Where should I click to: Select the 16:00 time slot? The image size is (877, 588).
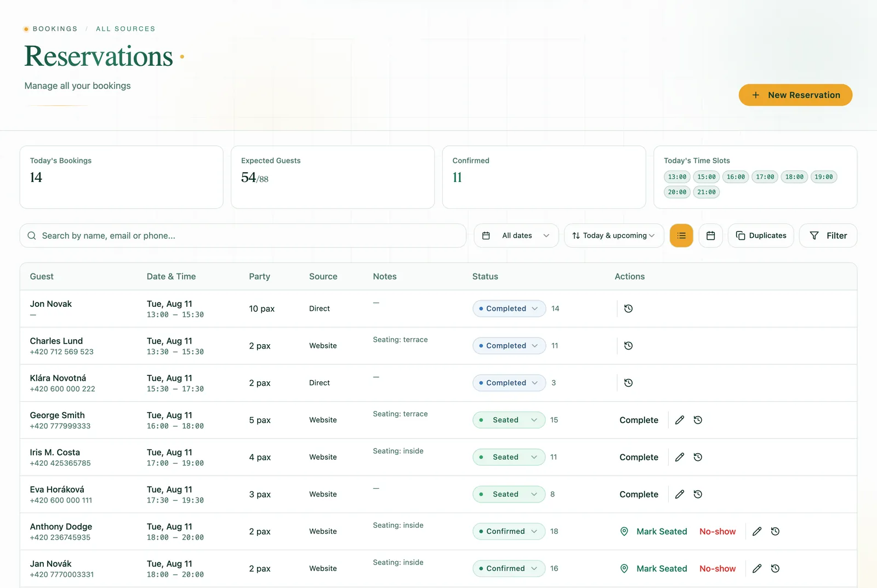tap(736, 177)
